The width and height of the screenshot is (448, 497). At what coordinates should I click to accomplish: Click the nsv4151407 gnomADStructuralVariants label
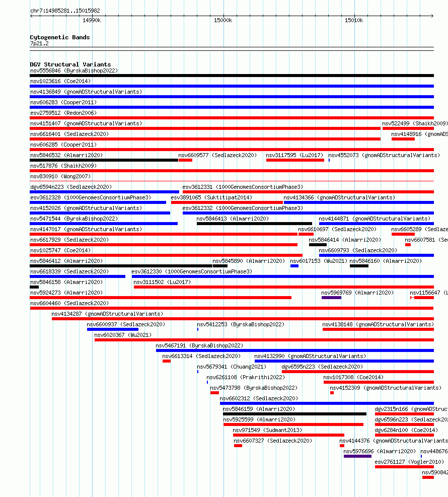86,123
